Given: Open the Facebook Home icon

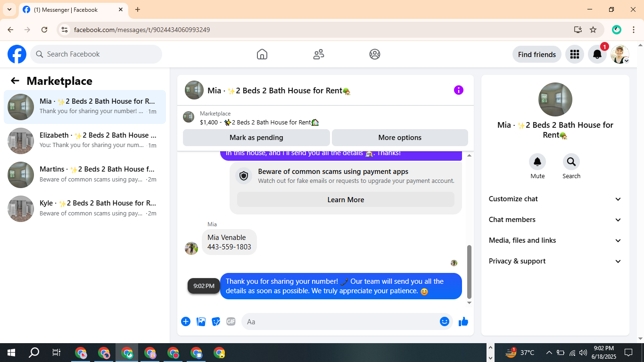Looking at the screenshot, I should (x=262, y=54).
